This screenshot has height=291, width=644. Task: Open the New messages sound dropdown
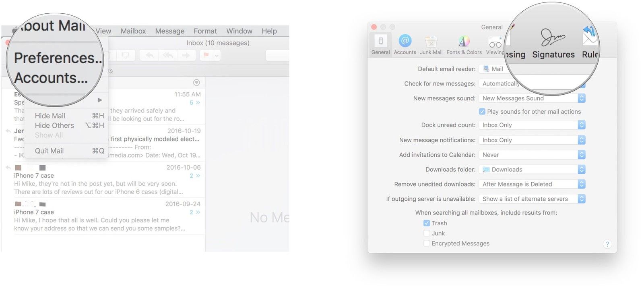532,98
